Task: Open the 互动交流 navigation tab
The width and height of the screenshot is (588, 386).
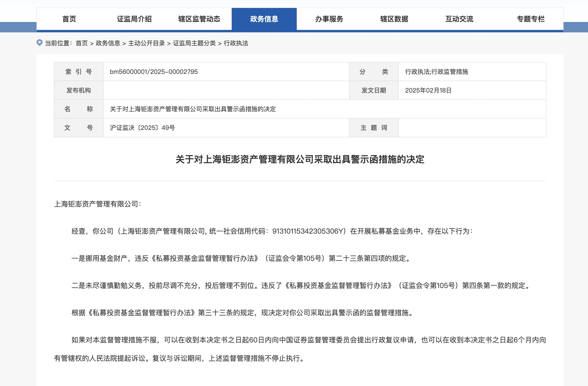Action: coord(459,19)
